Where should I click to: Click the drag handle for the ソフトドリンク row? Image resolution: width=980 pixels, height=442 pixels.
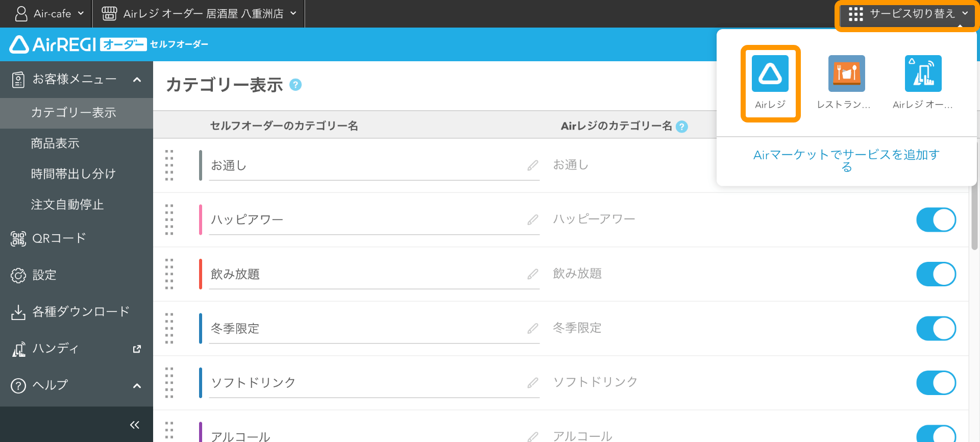click(x=169, y=382)
